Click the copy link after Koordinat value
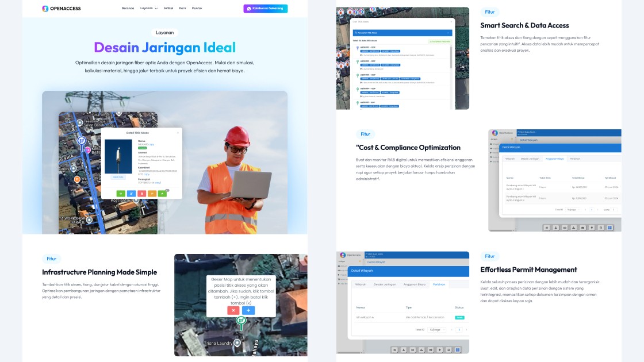Image resolution: width=644 pixels, height=362 pixels. [147, 174]
